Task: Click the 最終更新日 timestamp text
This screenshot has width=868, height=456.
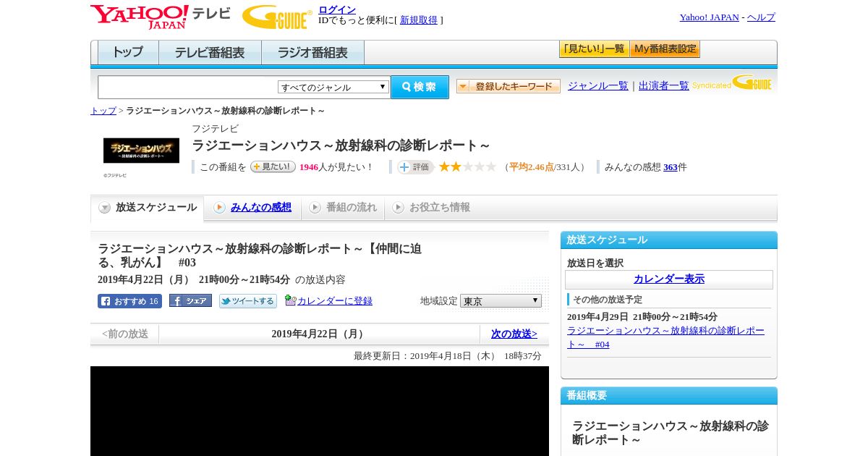Action: pyautogui.click(x=448, y=356)
